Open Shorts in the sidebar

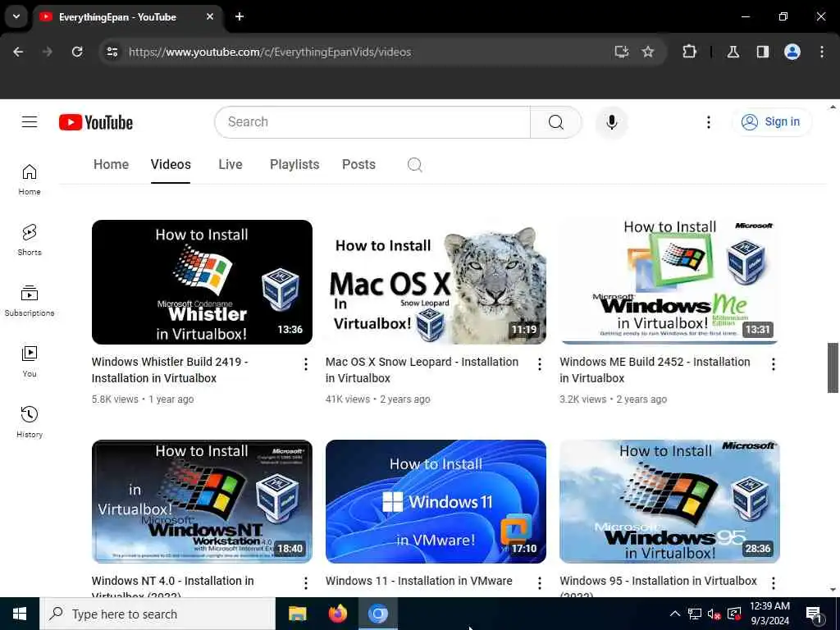coord(30,240)
